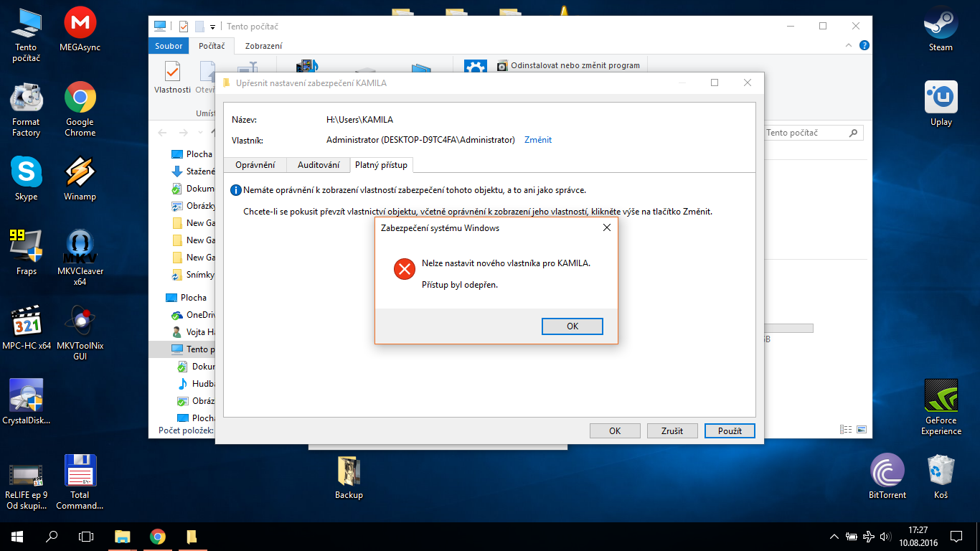Click the Explorer forward navigation arrow
The image size is (980, 551).
(x=184, y=133)
